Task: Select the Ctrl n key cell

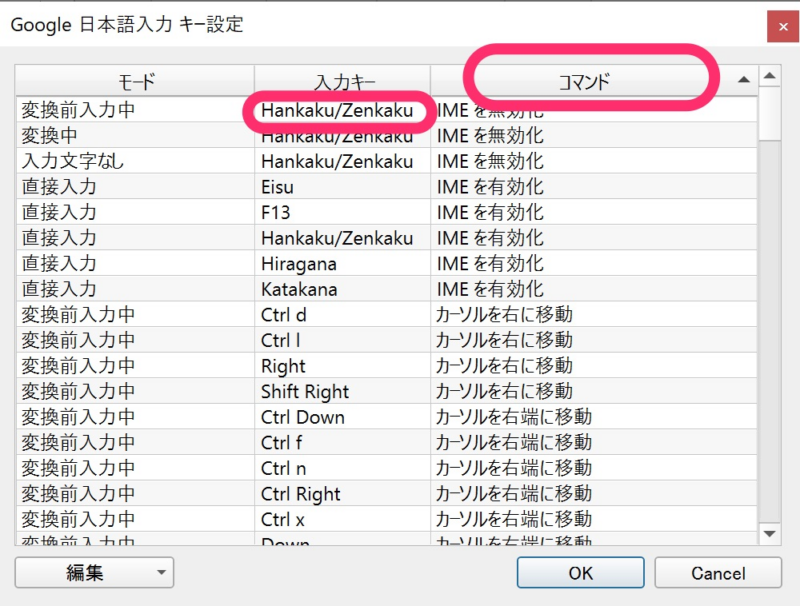Action: coord(342,468)
